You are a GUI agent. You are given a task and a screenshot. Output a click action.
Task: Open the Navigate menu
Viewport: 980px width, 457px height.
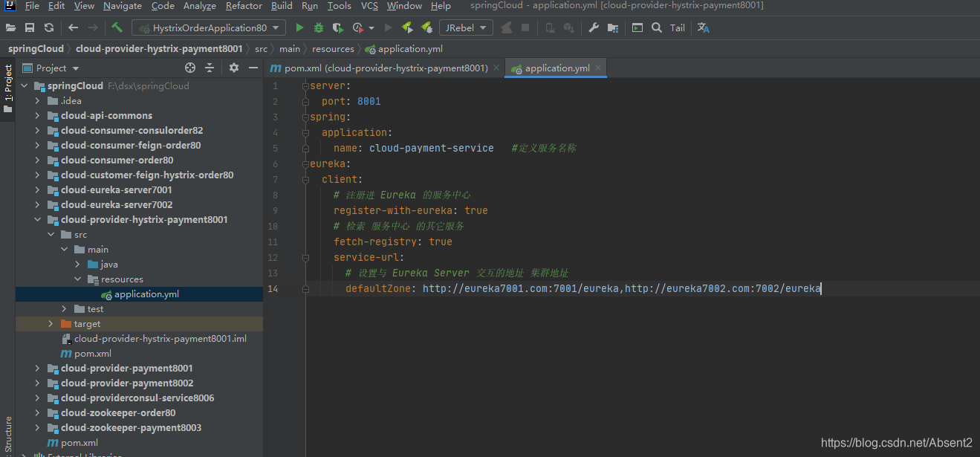point(123,6)
